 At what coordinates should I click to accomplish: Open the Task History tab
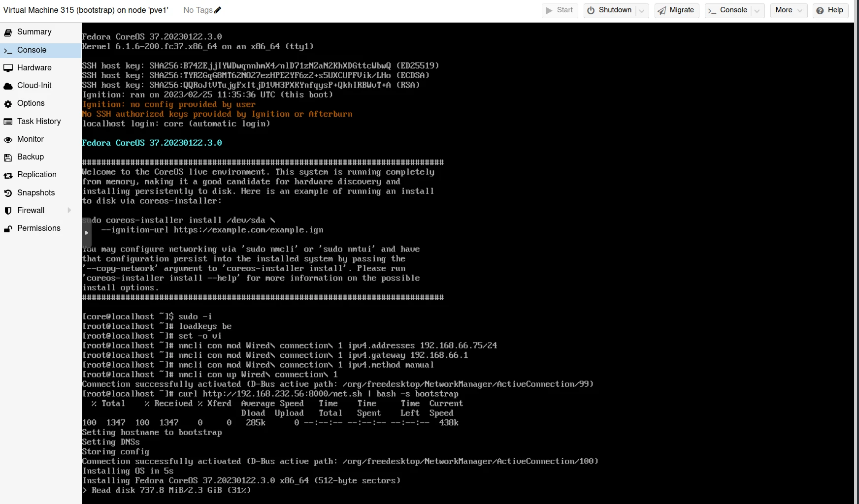pos(39,122)
